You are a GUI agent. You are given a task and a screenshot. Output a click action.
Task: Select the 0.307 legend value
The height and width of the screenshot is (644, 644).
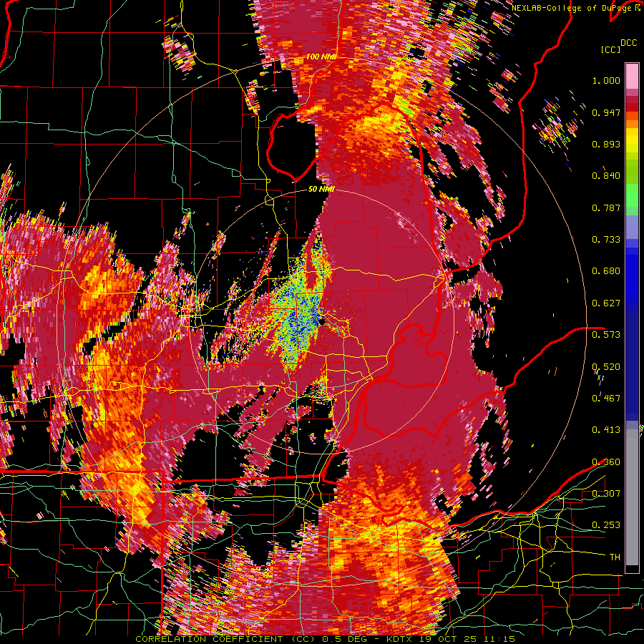tap(606, 494)
